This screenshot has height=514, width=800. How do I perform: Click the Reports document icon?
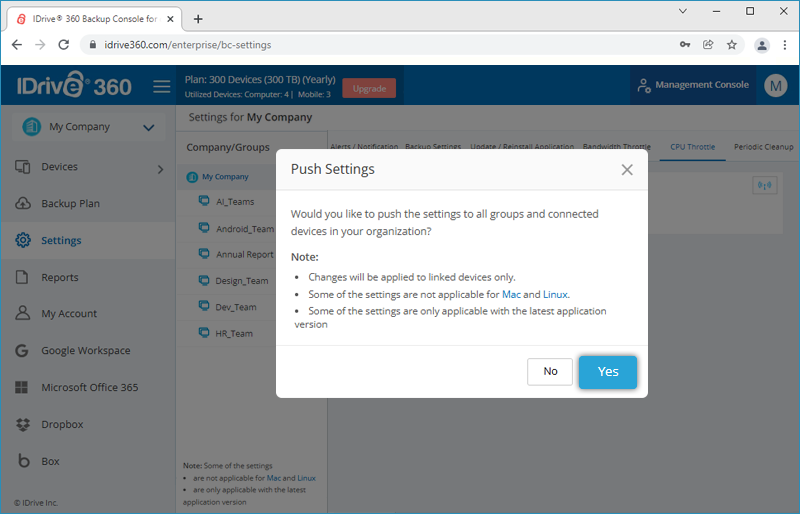(x=23, y=277)
